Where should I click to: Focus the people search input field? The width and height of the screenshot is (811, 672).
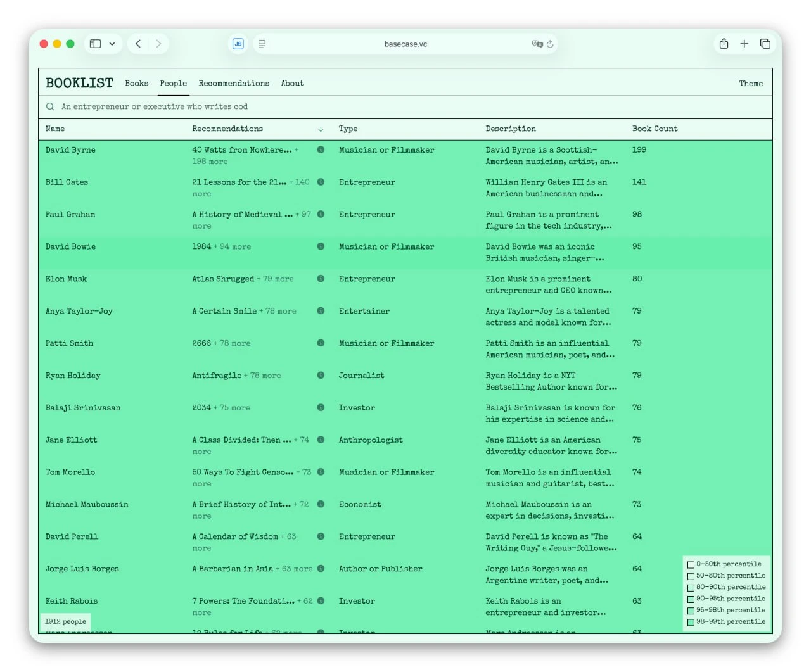click(x=405, y=106)
